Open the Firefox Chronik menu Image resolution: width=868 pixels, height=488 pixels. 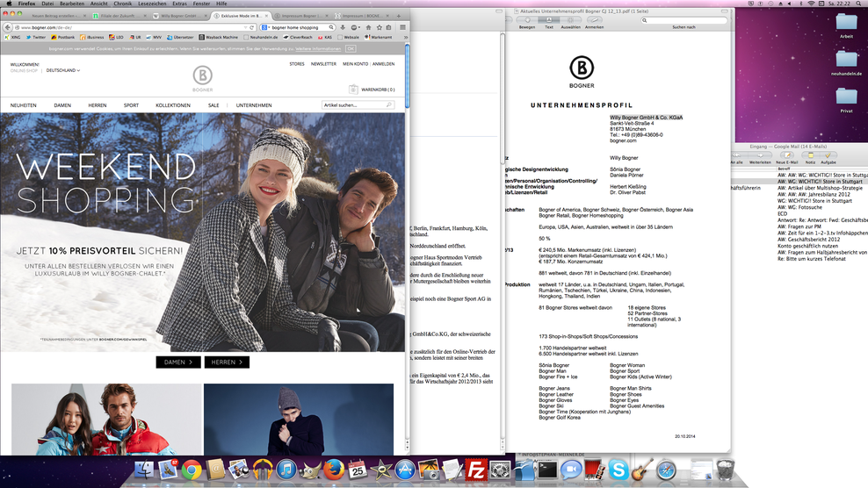[122, 4]
